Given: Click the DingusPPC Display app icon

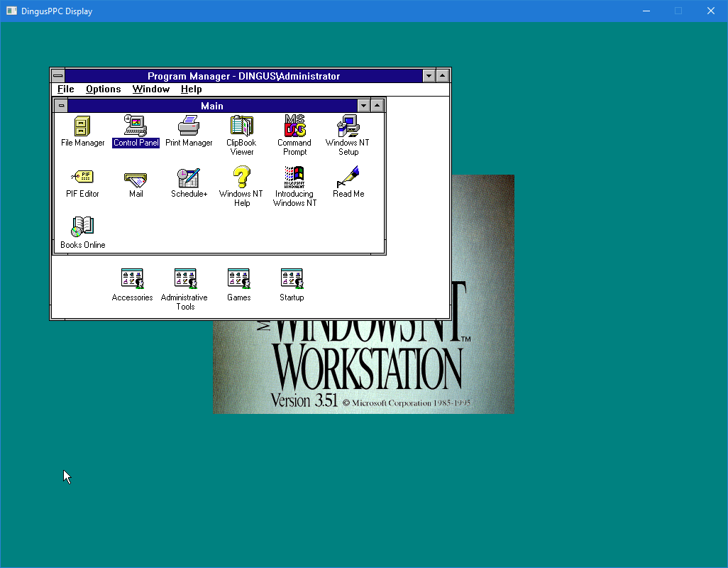Looking at the screenshot, I should coord(11,11).
